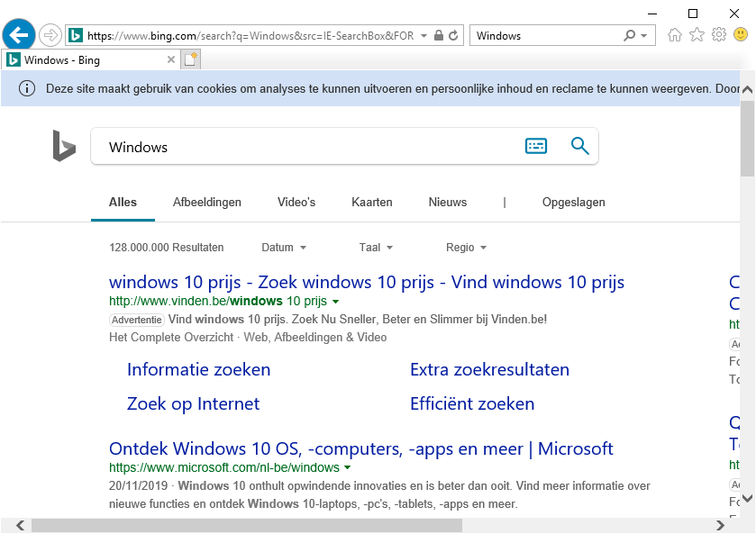Click the smiley feedback icon
Viewport: 756px width, 534px height.
[741, 35]
